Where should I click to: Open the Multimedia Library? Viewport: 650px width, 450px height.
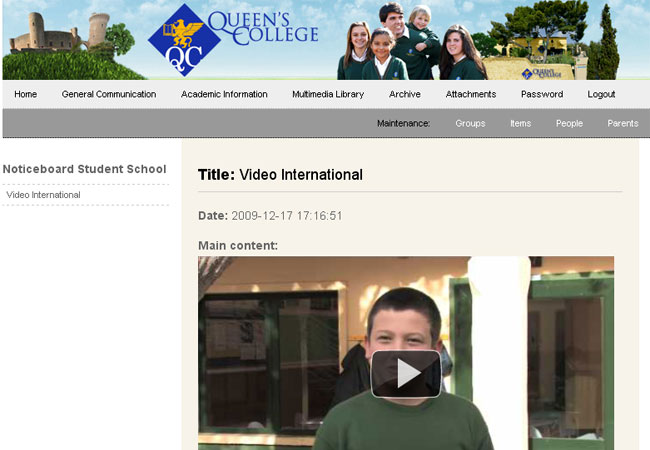[328, 94]
